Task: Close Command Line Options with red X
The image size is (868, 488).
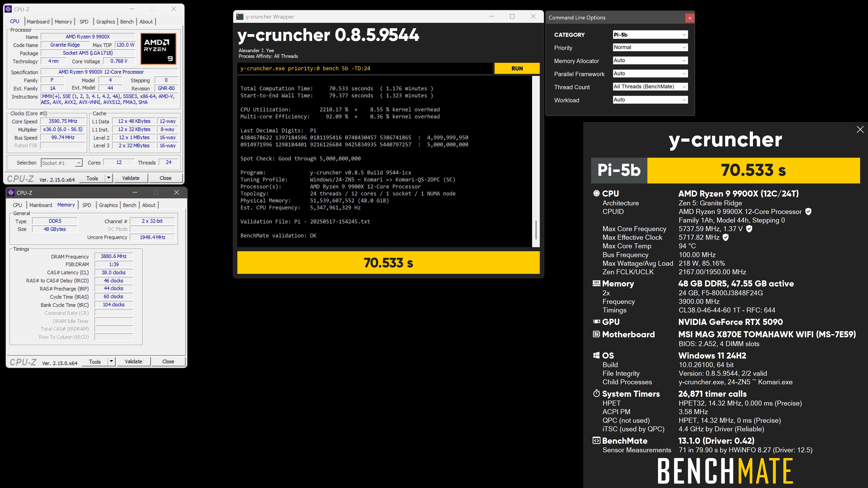Action: click(690, 18)
